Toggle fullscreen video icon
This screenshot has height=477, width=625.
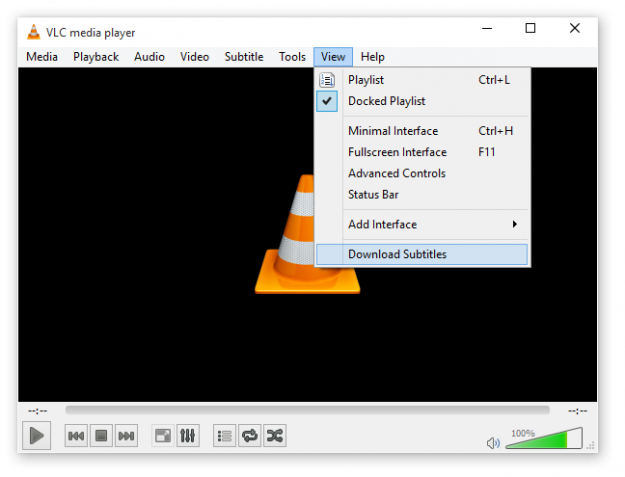pyautogui.click(x=163, y=436)
